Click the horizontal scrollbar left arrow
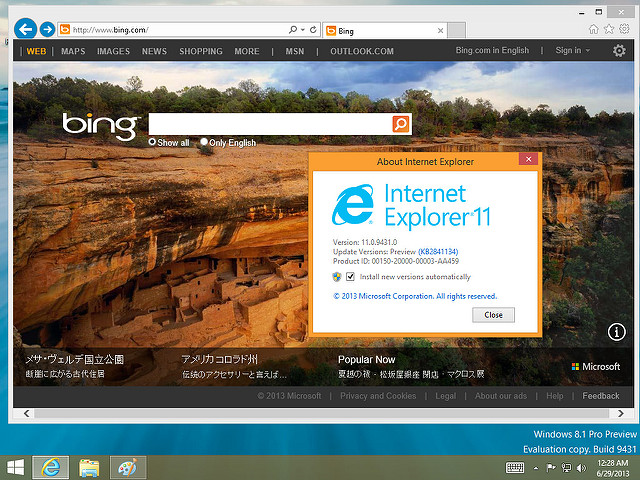This screenshot has height=480, width=640. 27,413
